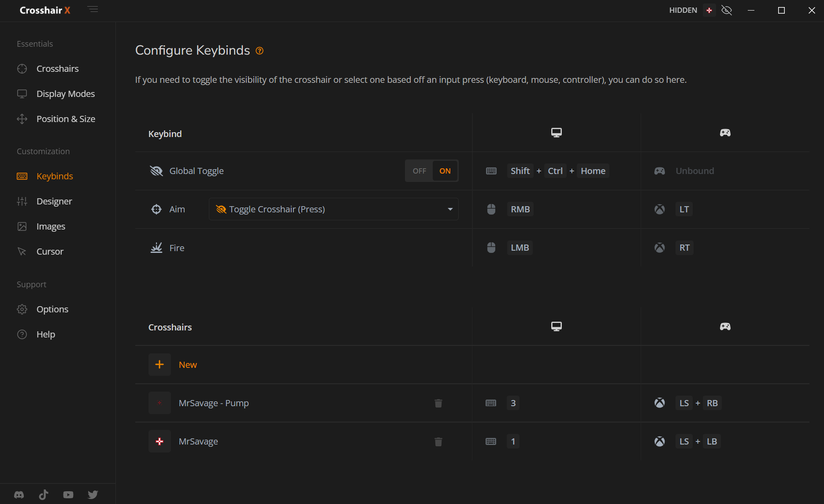Open the Discord icon at bottom left

(19, 494)
